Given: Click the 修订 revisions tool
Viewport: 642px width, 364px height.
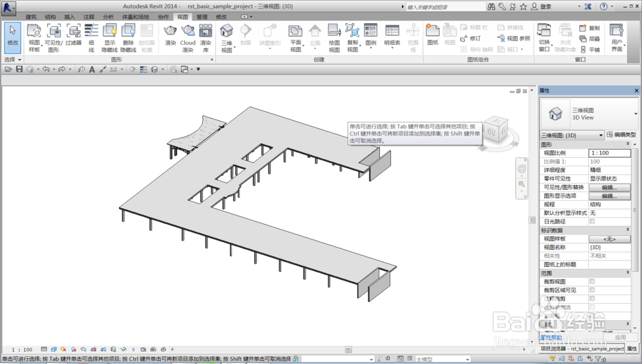Looking at the screenshot, I should coord(471,39).
